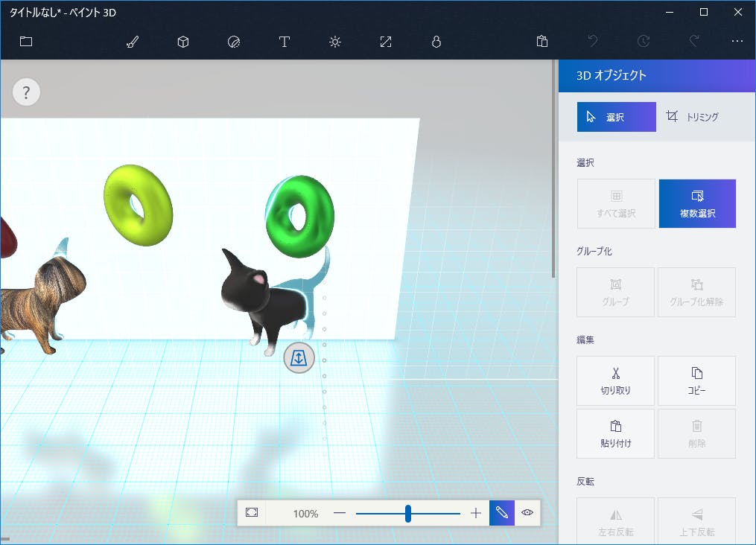Image resolution: width=756 pixels, height=545 pixels.
Task: Toggle the 複数選択 multi-select button
Action: coord(697,203)
